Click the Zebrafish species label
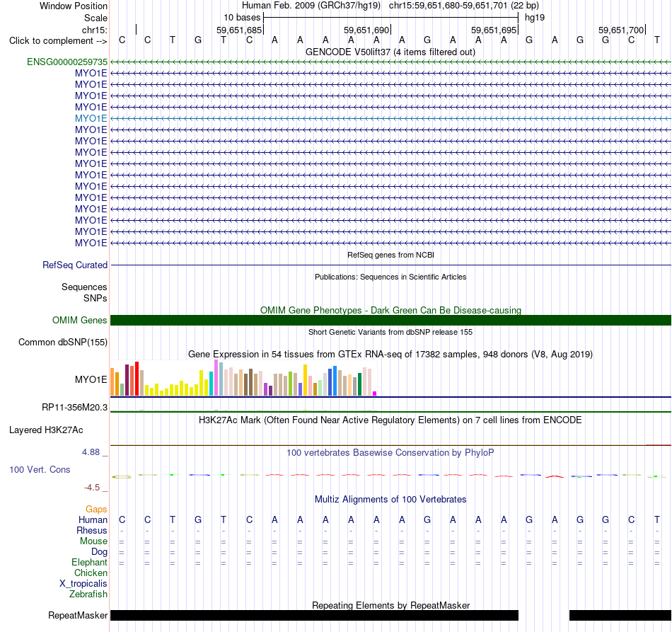 coord(88,594)
